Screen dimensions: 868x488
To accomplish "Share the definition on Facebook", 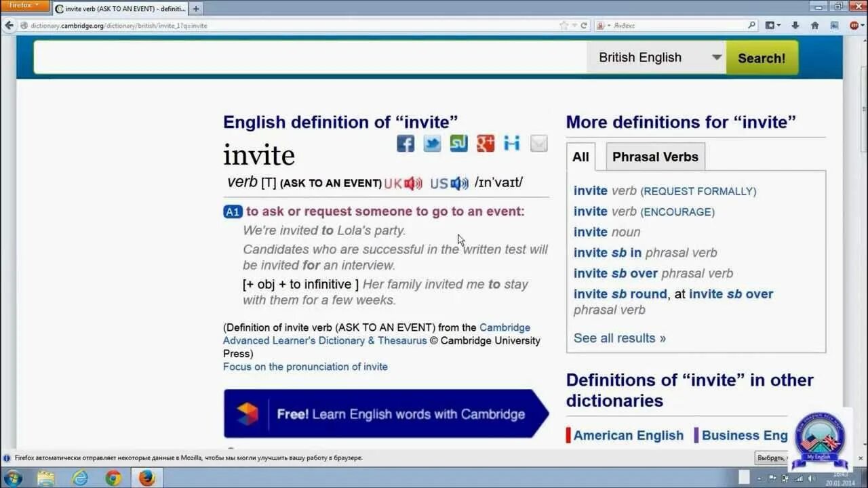I will (x=406, y=143).
